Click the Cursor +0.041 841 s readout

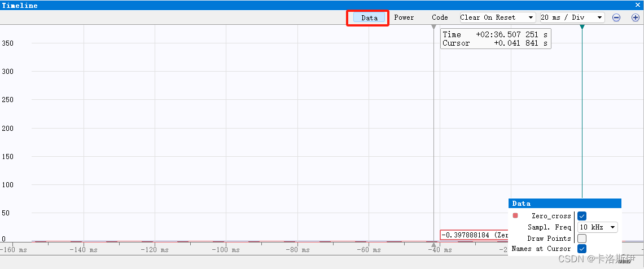[x=495, y=43]
